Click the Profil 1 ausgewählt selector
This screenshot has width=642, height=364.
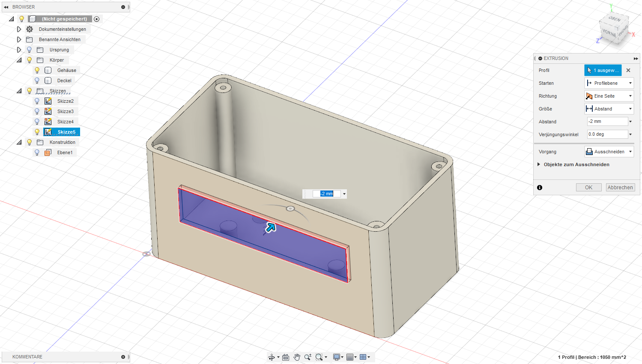tap(603, 70)
